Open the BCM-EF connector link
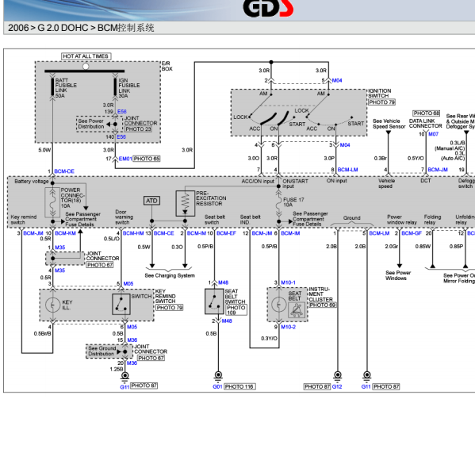Viewport: 475px width, 476px height. (x=226, y=233)
